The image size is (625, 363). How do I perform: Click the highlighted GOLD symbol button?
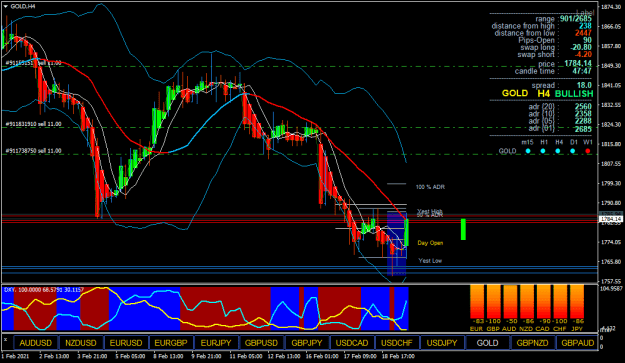[x=487, y=343]
